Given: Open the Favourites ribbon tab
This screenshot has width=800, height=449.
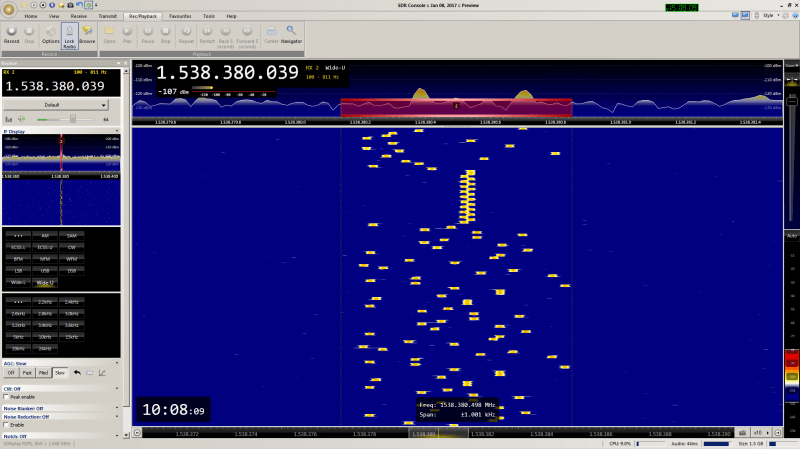Looking at the screenshot, I should [x=180, y=16].
